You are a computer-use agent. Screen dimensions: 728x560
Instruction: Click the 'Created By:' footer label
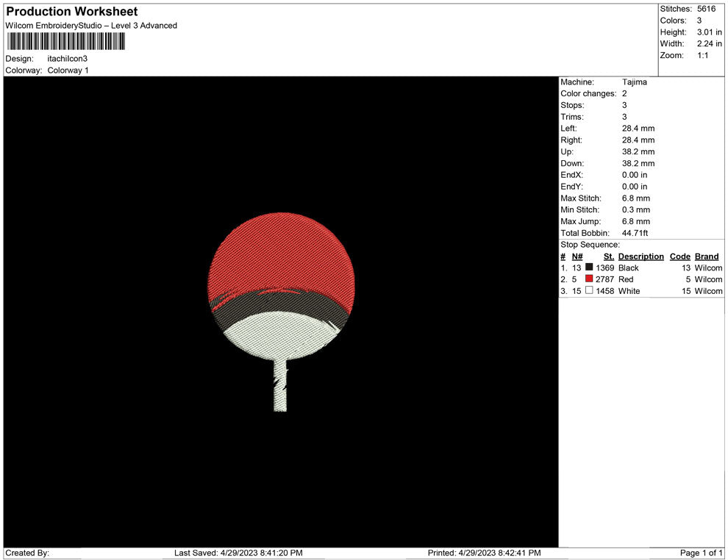tap(27, 553)
